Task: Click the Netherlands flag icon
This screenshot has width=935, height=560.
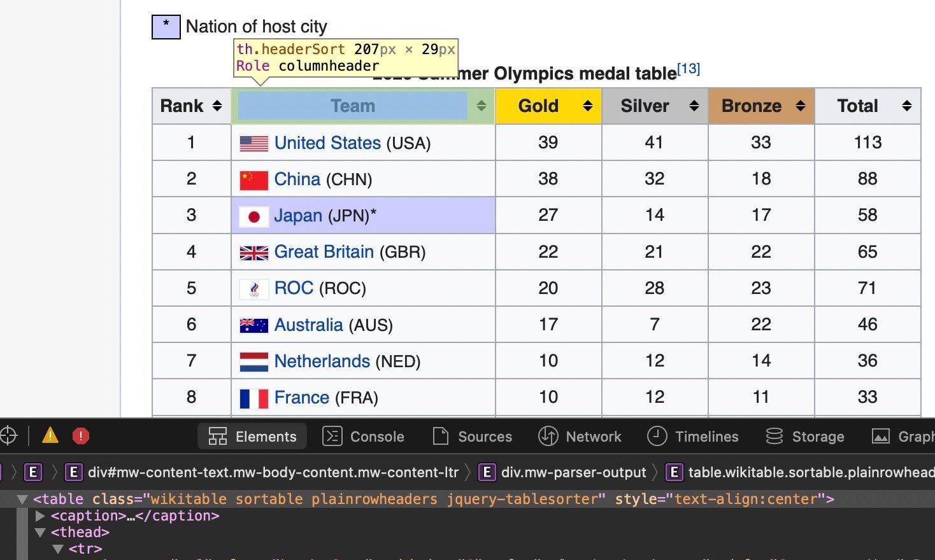Action: coord(253,361)
